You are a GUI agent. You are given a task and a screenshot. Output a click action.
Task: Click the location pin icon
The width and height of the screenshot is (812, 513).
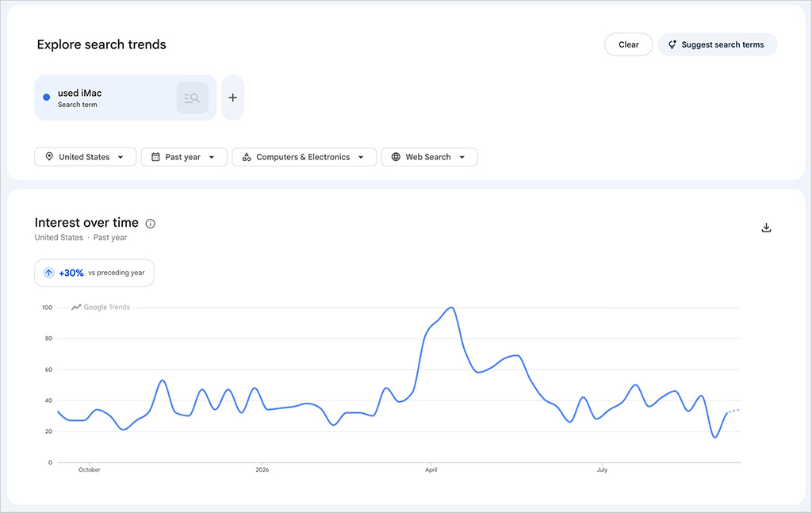[49, 156]
